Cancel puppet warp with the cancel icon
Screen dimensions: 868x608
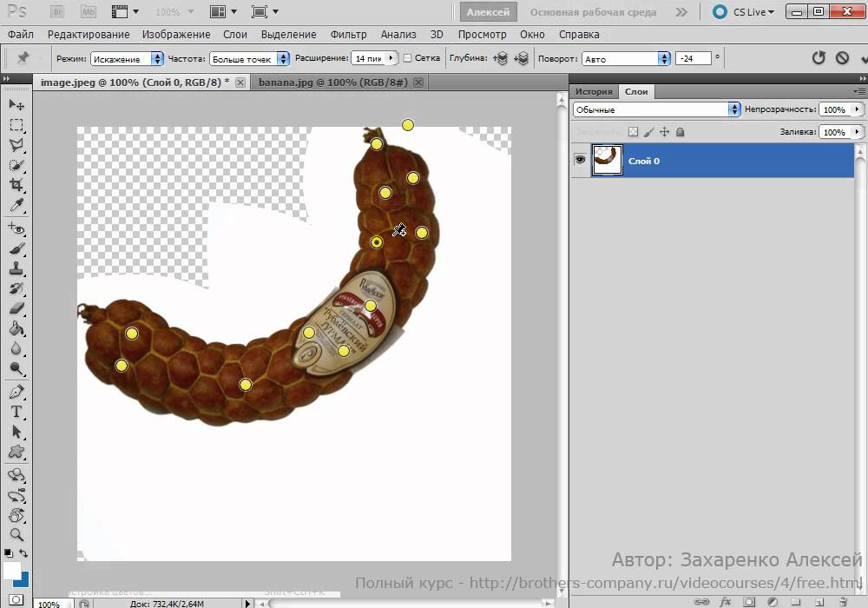coord(842,58)
